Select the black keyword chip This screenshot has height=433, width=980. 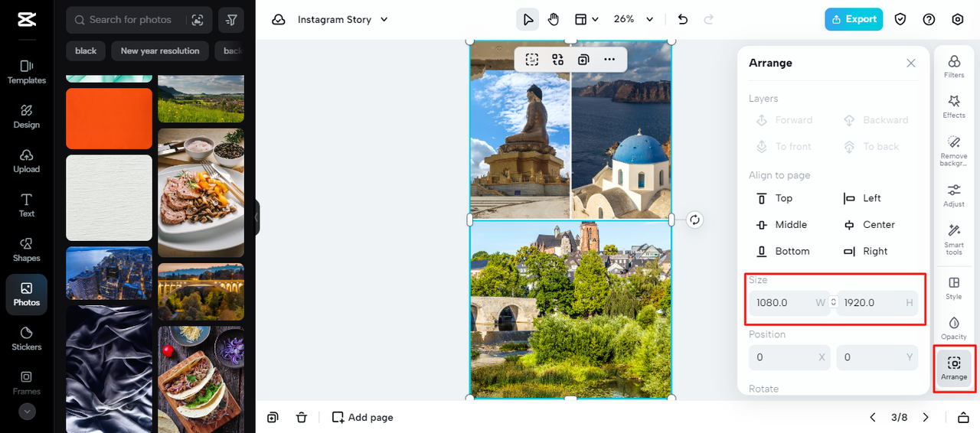pos(86,50)
